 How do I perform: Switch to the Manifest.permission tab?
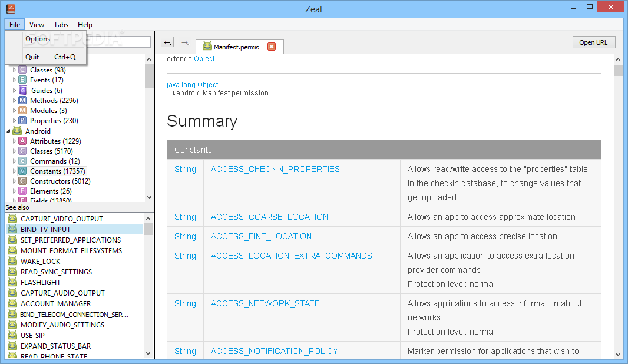[239, 47]
